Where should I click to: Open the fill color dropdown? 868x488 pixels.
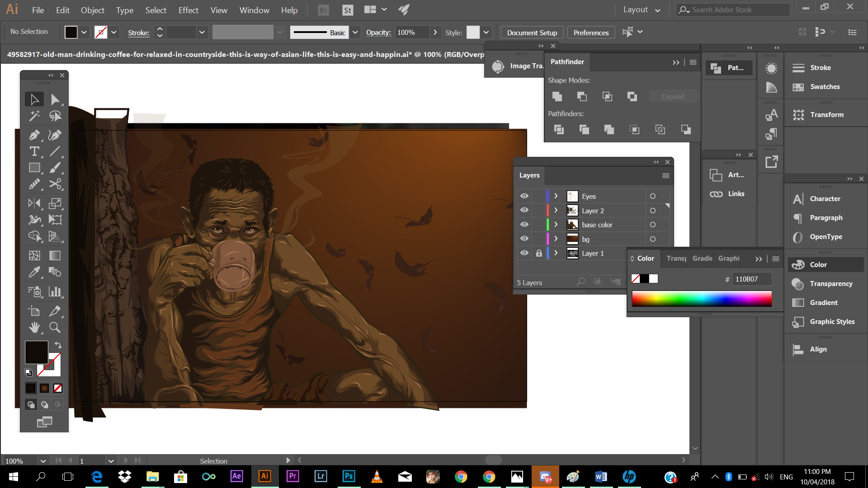[84, 32]
